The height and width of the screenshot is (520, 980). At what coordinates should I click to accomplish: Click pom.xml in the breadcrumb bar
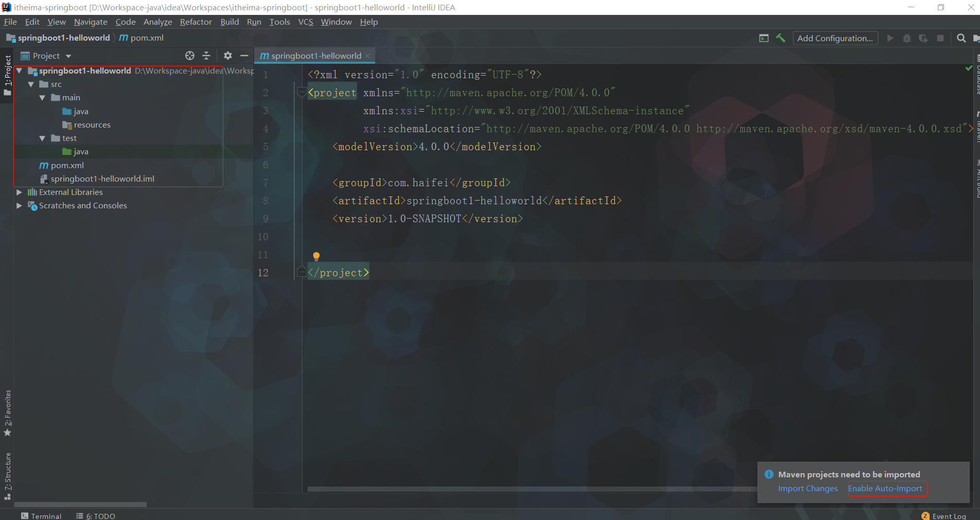[x=147, y=38]
